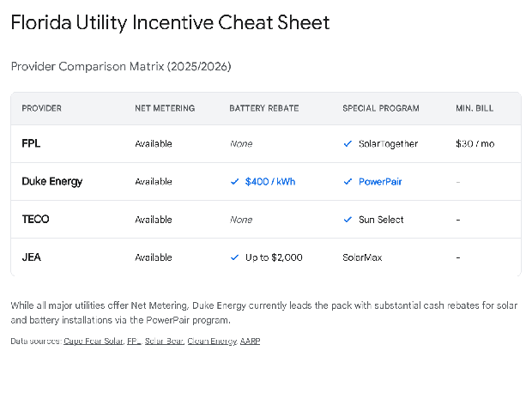532x399 pixels.
Task: Click the checkmark icon next to PowerPair
Action: tap(348, 182)
